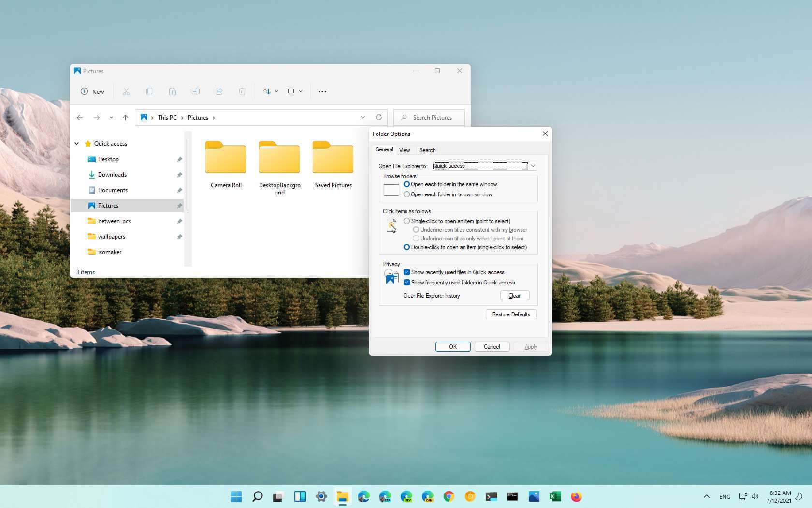Click the Refresh icon beside address bar
The image size is (812, 508).
tap(379, 118)
